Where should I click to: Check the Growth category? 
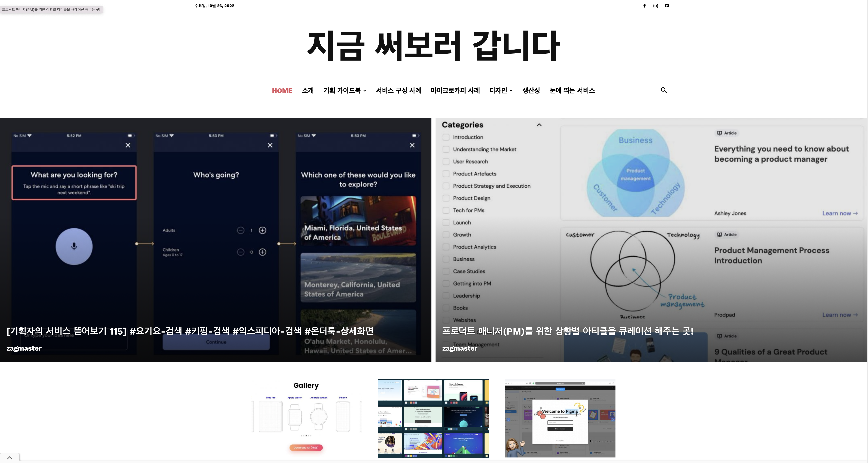pos(446,235)
